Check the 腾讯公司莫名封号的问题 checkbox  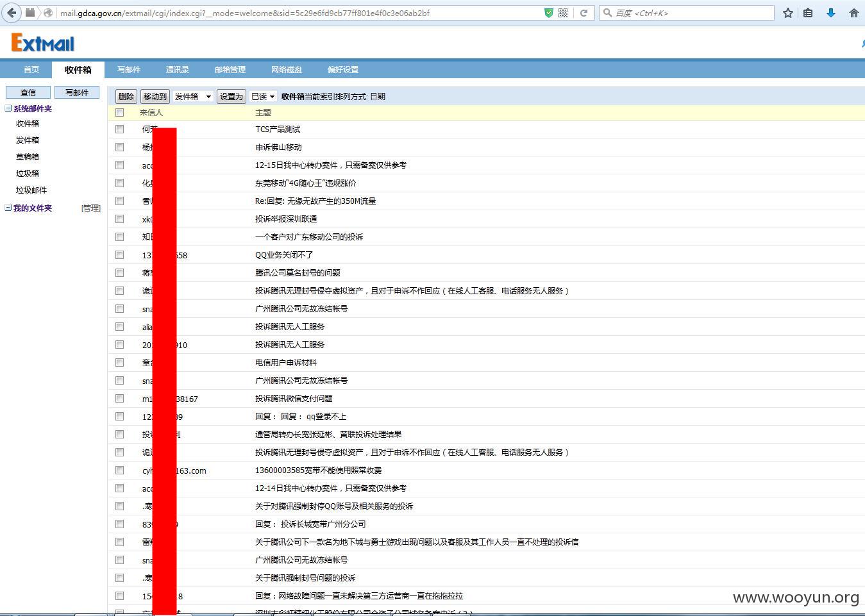[x=119, y=272]
